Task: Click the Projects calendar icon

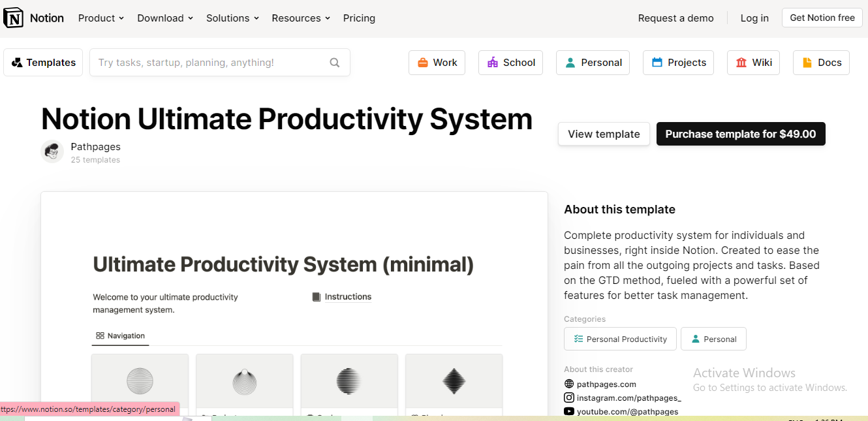Action: pyautogui.click(x=657, y=63)
